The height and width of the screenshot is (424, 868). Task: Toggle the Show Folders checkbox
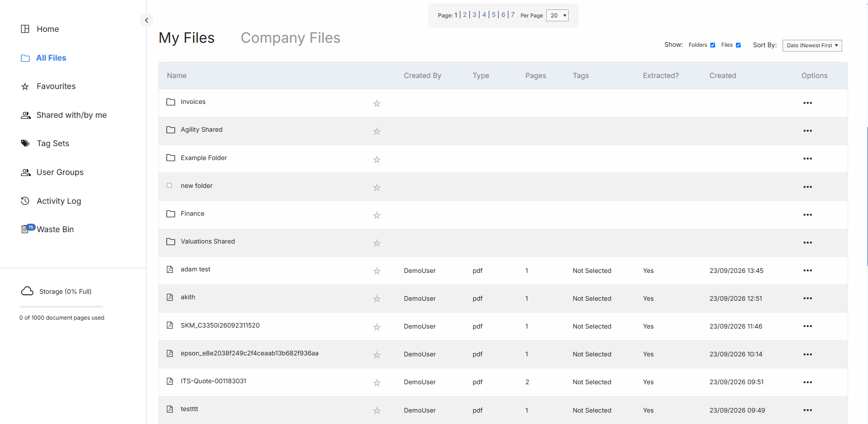point(713,45)
